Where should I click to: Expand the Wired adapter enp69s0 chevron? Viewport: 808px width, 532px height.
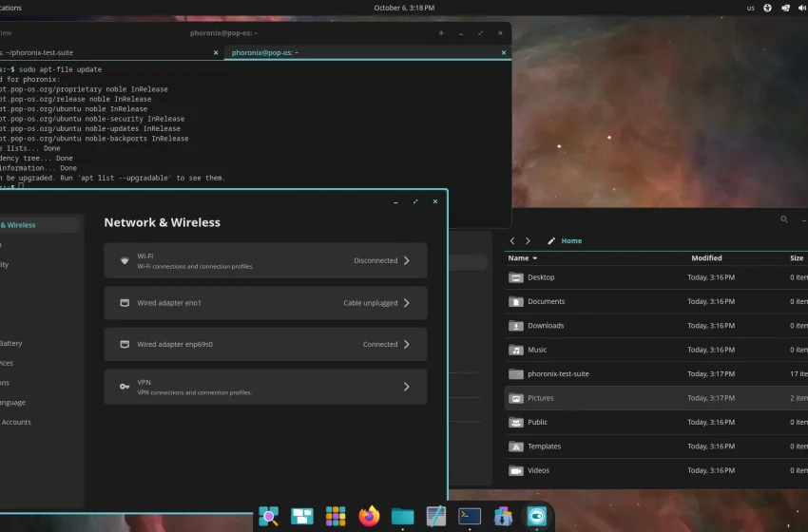[407, 344]
